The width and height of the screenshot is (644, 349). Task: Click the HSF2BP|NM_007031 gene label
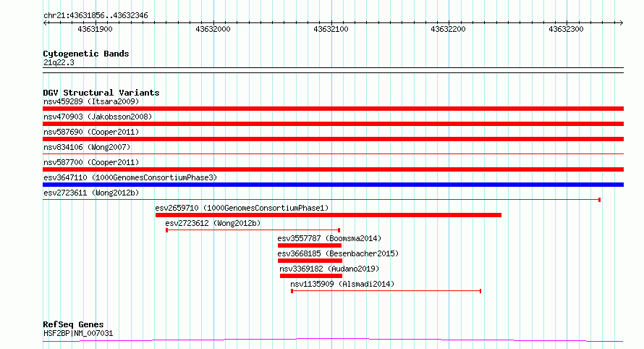(x=78, y=333)
